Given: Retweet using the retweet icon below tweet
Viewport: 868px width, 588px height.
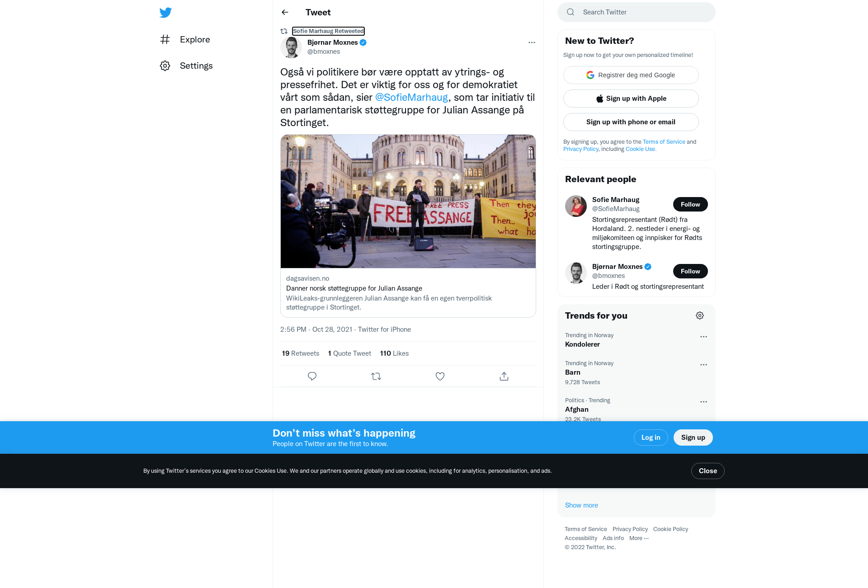Looking at the screenshot, I should click(x=376, y=376).
